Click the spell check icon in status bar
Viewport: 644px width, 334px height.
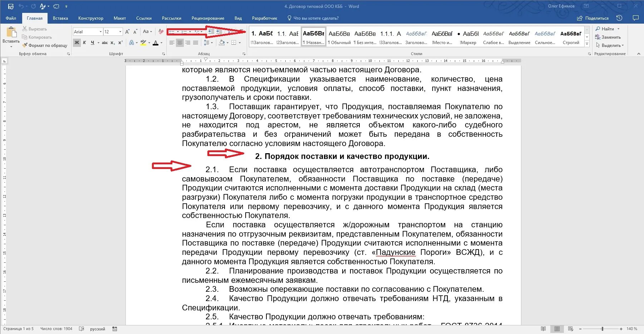pos(82,329)
